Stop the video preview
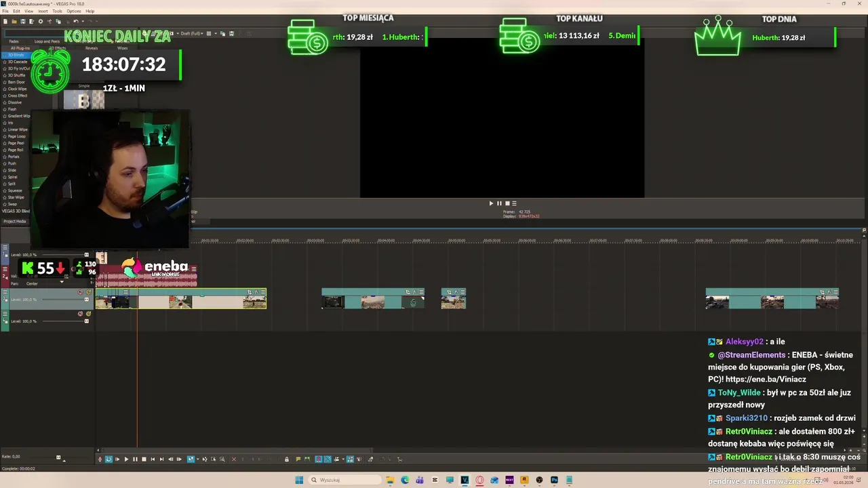The width and height of the screenshot is (868, 488). (507, 203)
